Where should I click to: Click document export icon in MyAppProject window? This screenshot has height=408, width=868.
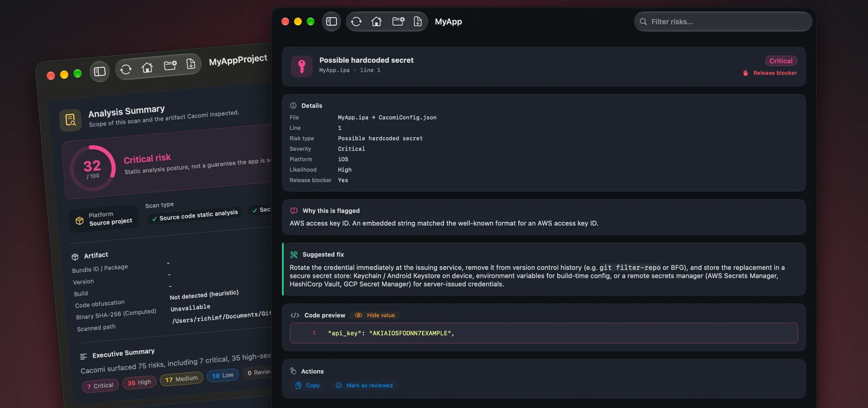click(x=191, y=64)
